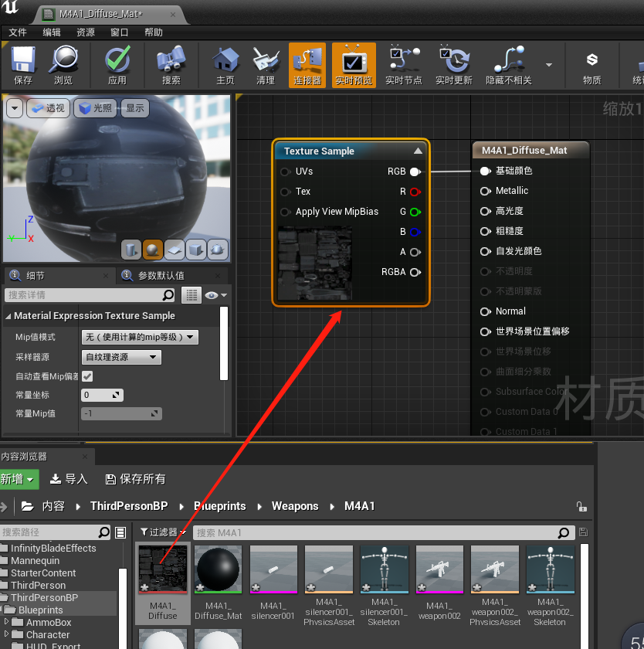This screenshot has width=644, height=649.
Task: Run 清理 (Clean Up) on the graph
Action: (266, 65)
